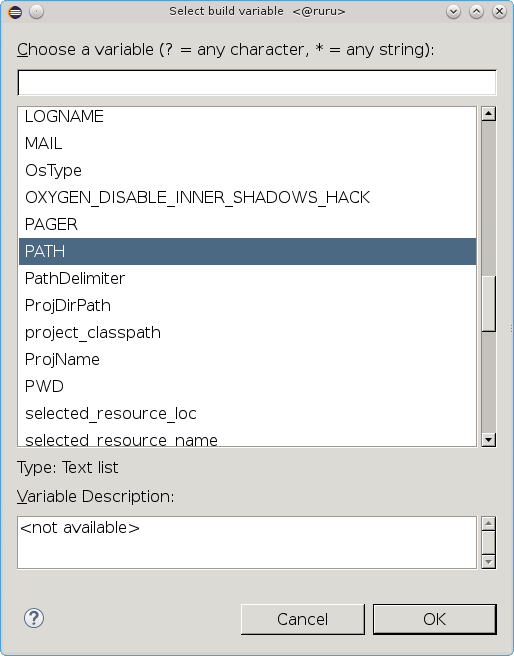Choose the project_classpath entry
Viewport: 514px width, 656px height.
click(247, 332)
